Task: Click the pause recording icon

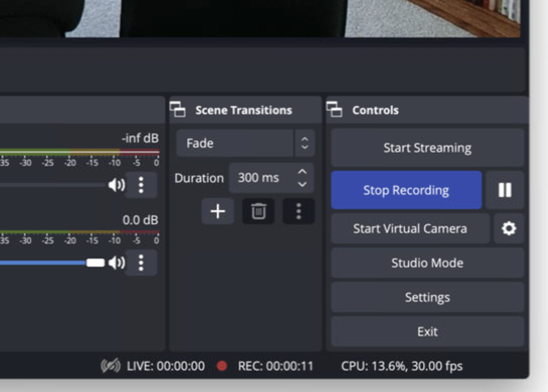Action: (505, 190)
